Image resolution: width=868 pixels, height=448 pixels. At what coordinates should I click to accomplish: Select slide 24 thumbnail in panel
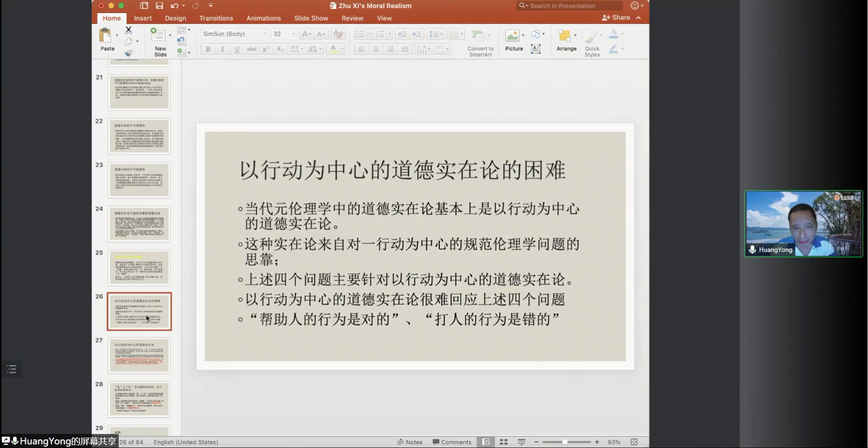click(x=139, y=224)
